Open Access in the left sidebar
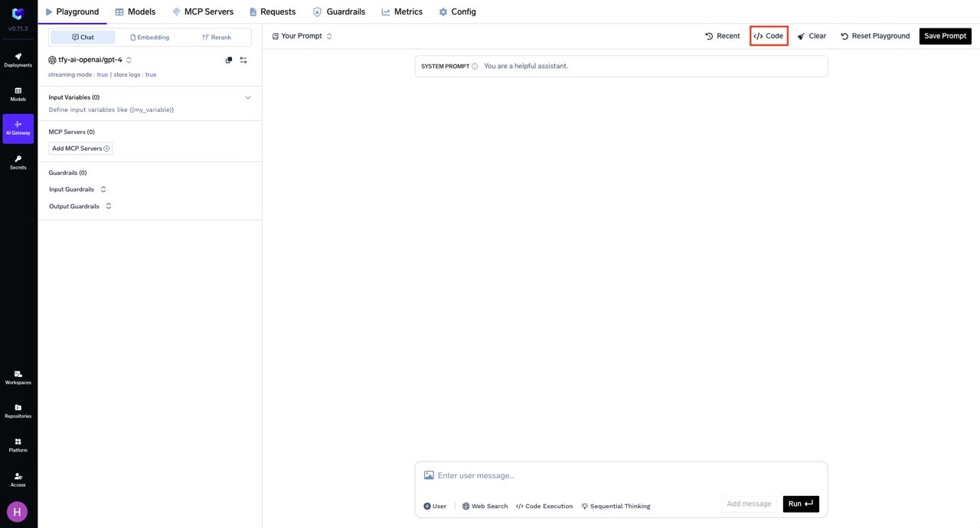Viewport: 980px width, 528px height. click(18, 480)
